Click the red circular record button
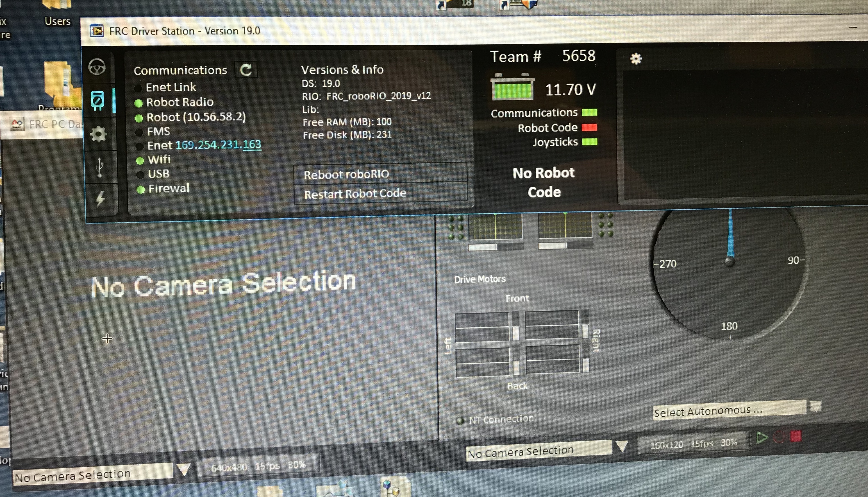This screenshot has width=868, height=497. click(779, 437)
